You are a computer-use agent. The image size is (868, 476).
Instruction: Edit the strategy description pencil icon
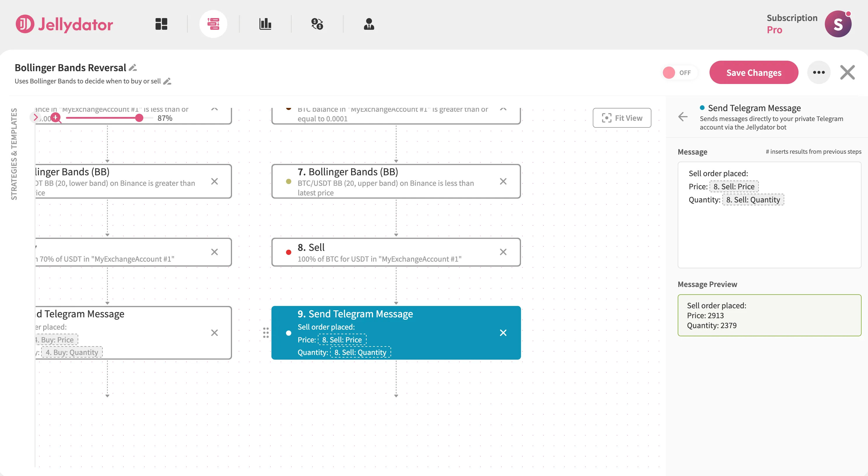[167, 81]
